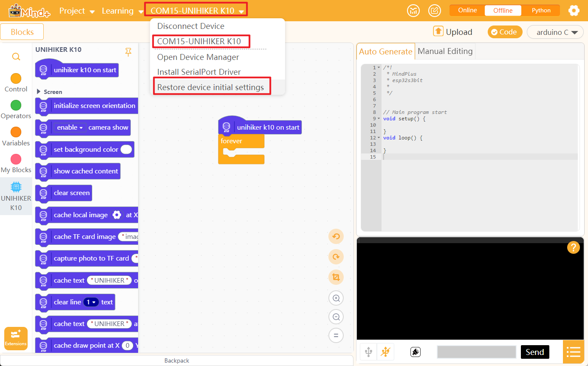Switch to Python mode
This screenshot has height=366, width=588.
(541, 10)
